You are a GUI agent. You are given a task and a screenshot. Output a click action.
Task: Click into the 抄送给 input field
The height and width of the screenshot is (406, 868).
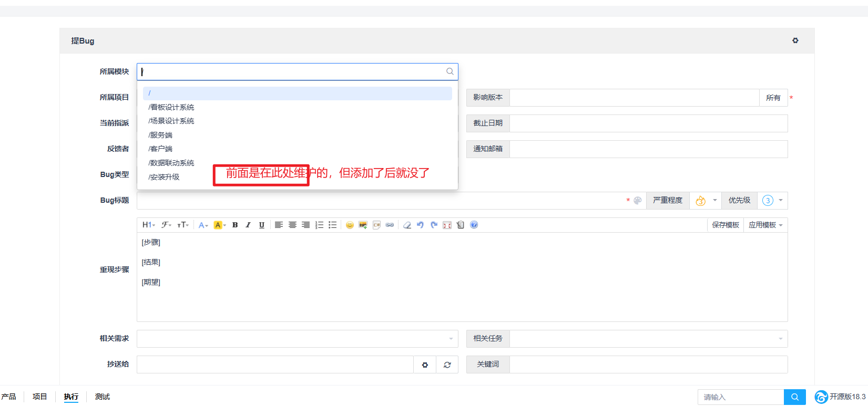coord(275,365)
